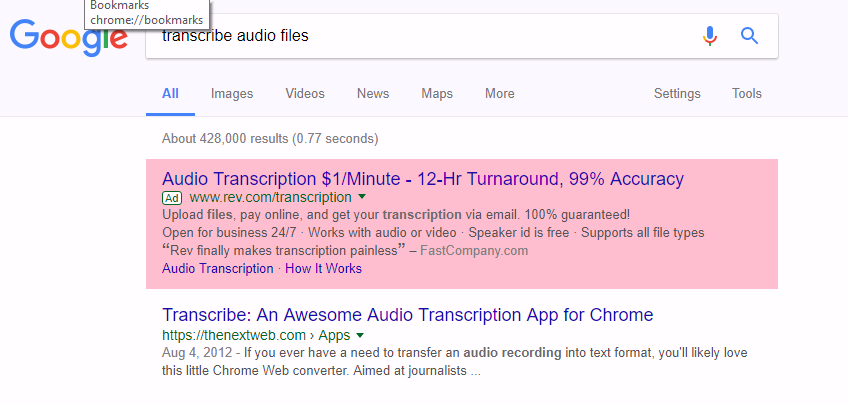The height and width of the screenshot is (404, 848).
Task: Click the Aug 4, 2012 snippet text
Action: [x=198, y=353]
